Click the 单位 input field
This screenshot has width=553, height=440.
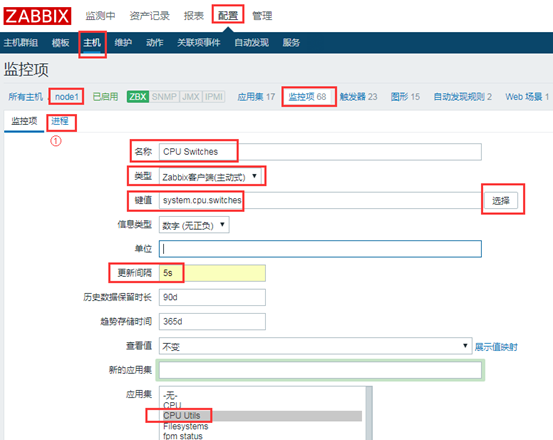320,249
